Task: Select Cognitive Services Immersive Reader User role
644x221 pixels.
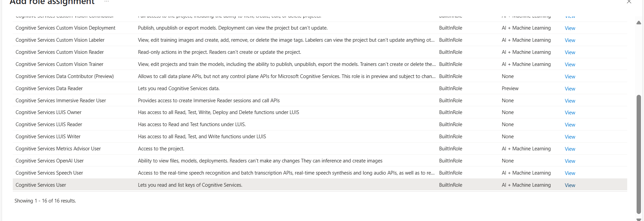Action: pyautogui.click(x=60, y=101)
